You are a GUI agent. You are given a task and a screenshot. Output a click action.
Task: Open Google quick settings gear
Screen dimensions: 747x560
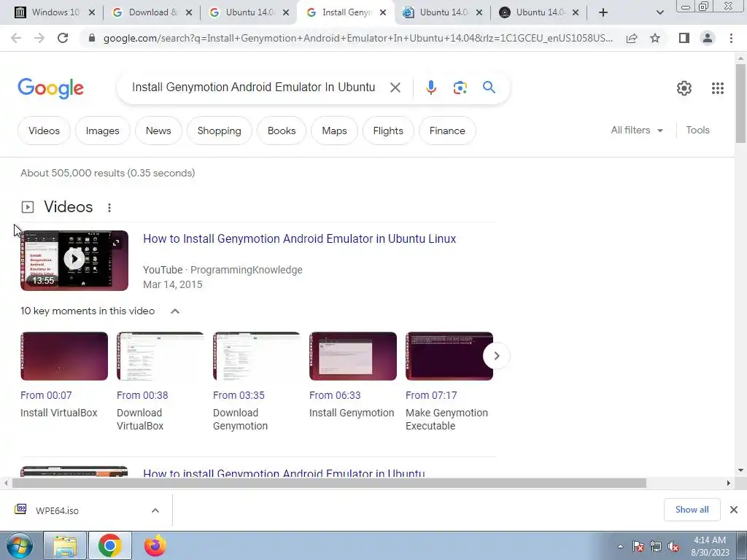click(684, 88)
